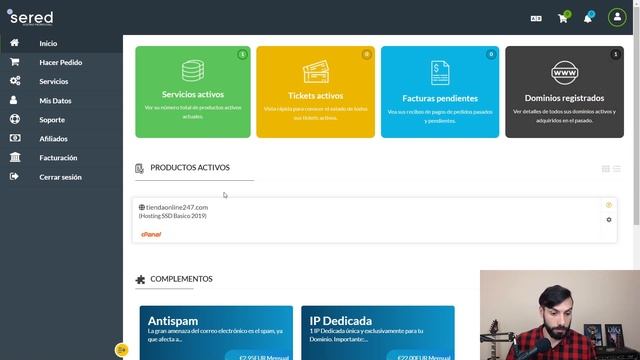The width and height of the screenshot is (640, 360).
Task: Open the Facturas pendientes card title
Action: (440, 98)
